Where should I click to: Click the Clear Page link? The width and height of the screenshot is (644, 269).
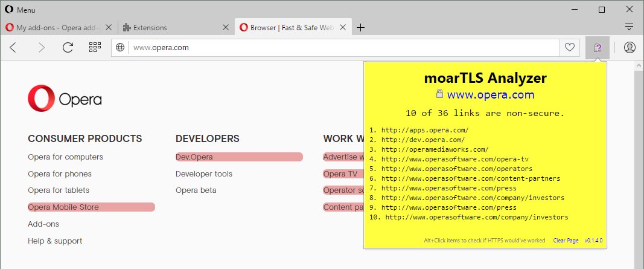[x=566, y=241]
